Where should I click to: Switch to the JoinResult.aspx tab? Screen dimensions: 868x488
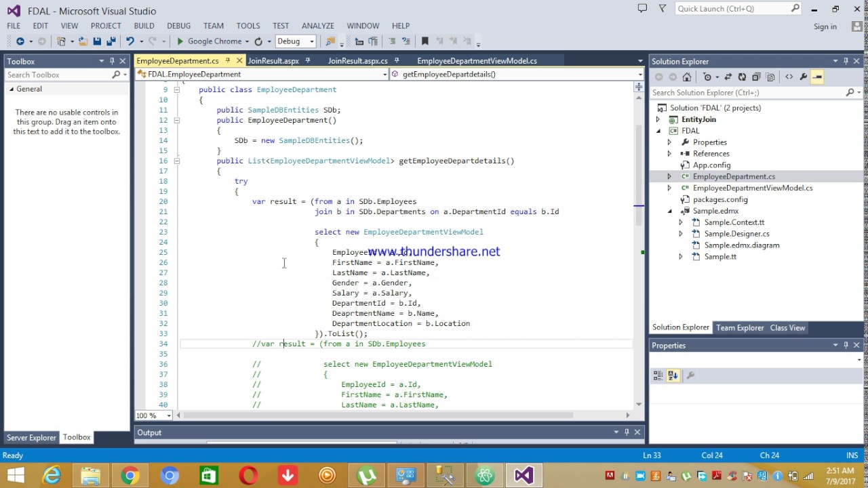[273, 61]
